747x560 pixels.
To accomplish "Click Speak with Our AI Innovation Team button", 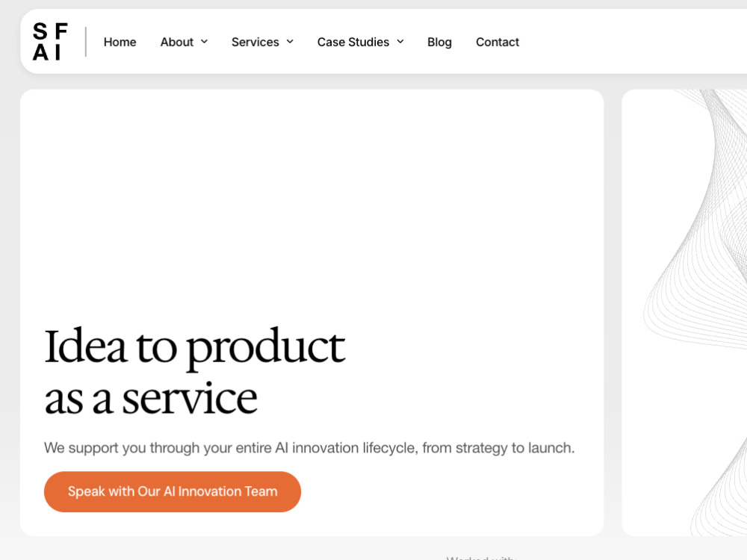I will (173, 491).
